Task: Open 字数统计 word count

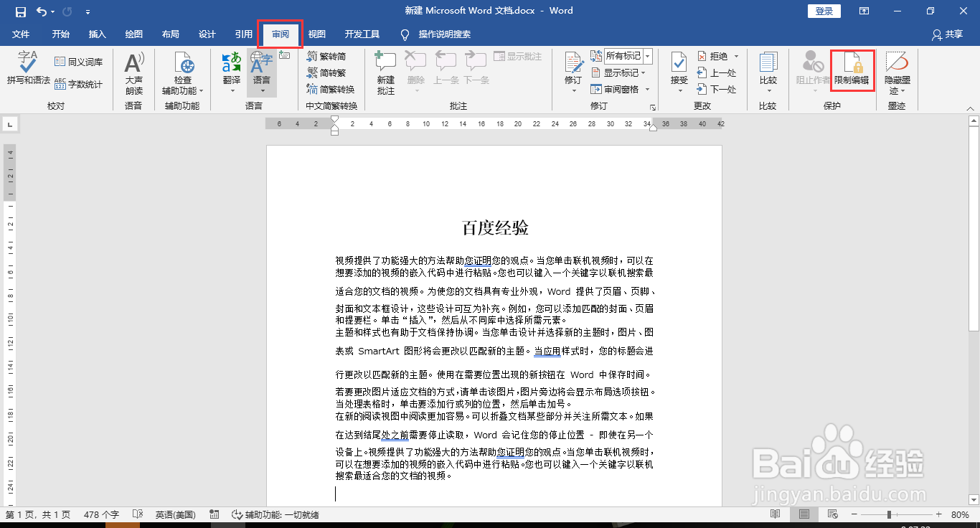Action: pyautogui.click(x=78, y=84)
